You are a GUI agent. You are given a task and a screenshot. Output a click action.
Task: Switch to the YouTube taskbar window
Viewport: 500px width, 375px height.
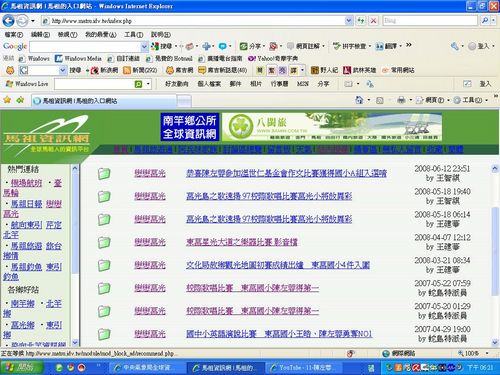(x=303, y=367)
